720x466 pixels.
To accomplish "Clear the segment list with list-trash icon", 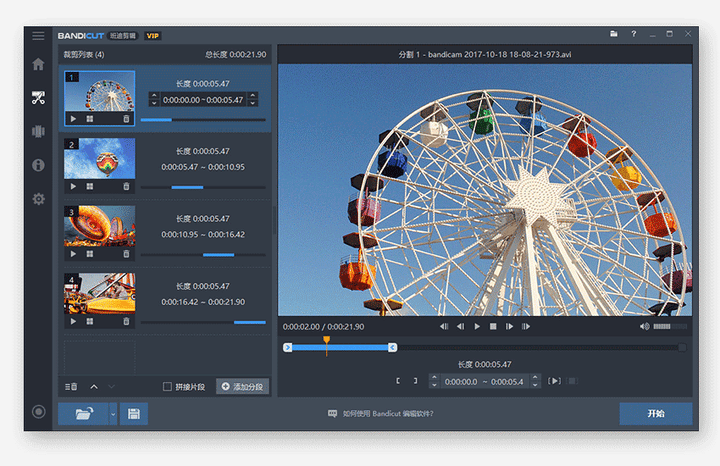I will click(x=71, y=387).
